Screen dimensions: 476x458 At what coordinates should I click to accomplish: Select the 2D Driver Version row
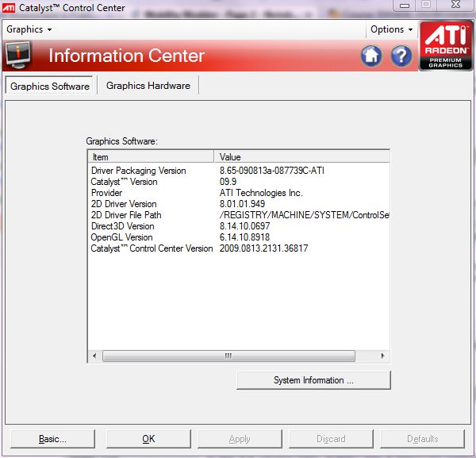tap(239, 204)
